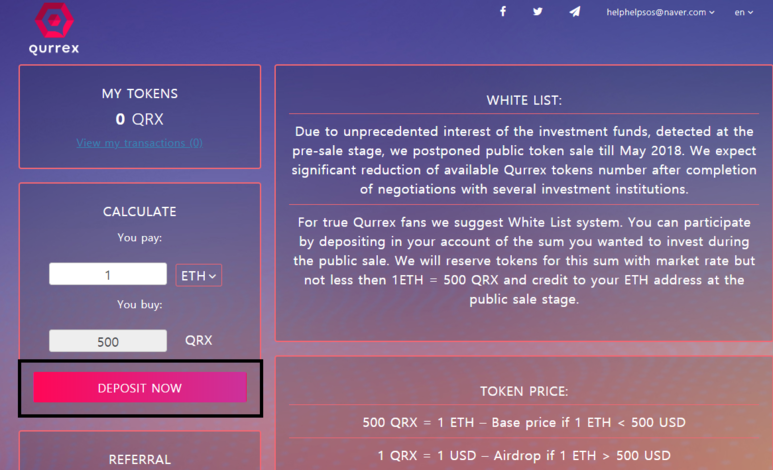Open the REFERRAL section header
Viewport: 773px width, 470px height.
click(x=139, y=460)
